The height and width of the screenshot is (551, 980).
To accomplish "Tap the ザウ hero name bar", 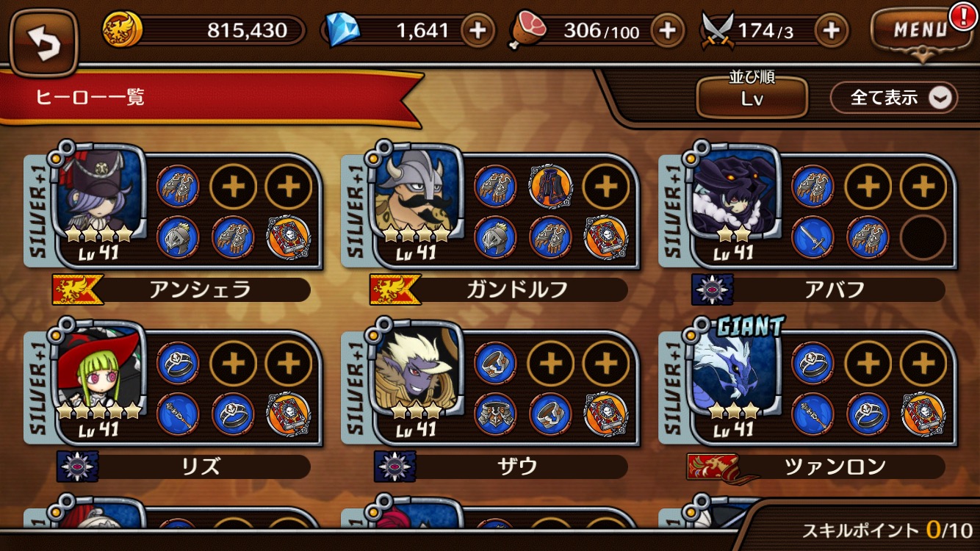I will coord(501,467).
